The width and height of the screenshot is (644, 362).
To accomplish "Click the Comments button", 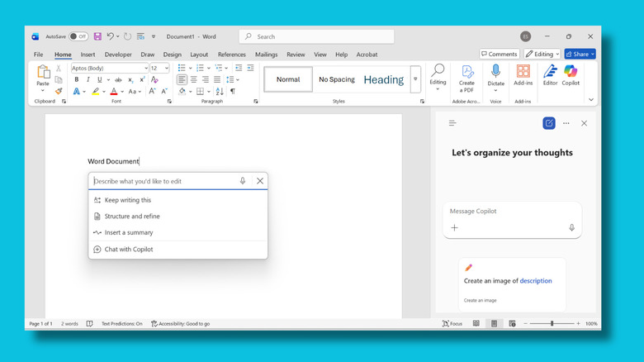I will pos(500,54).
